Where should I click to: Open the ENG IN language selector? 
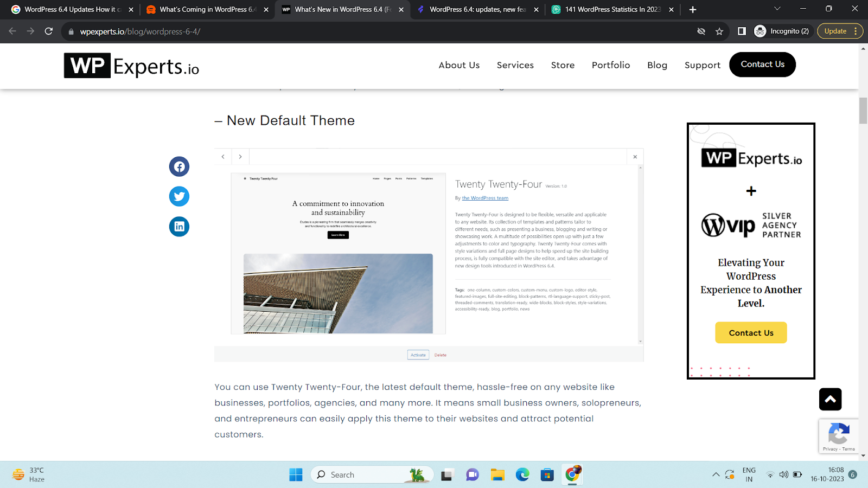[x=749, y=475]
